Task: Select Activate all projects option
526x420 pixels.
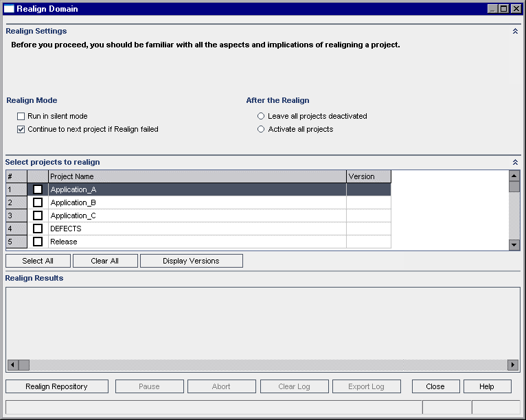Action: (x=261, y=129)
